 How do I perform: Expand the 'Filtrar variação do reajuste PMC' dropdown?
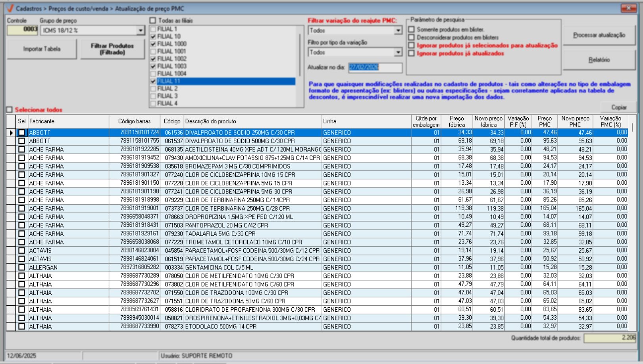coord(398,31)
